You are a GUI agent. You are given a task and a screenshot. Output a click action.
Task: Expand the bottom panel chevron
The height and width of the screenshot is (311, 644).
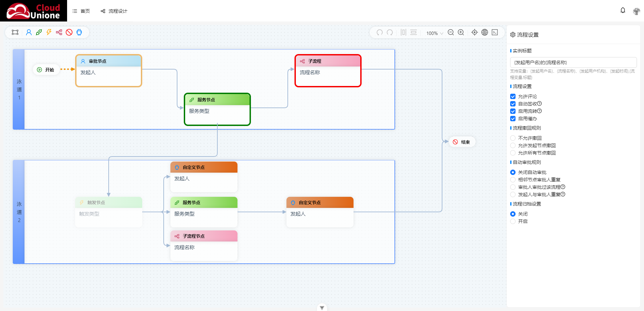322,307
